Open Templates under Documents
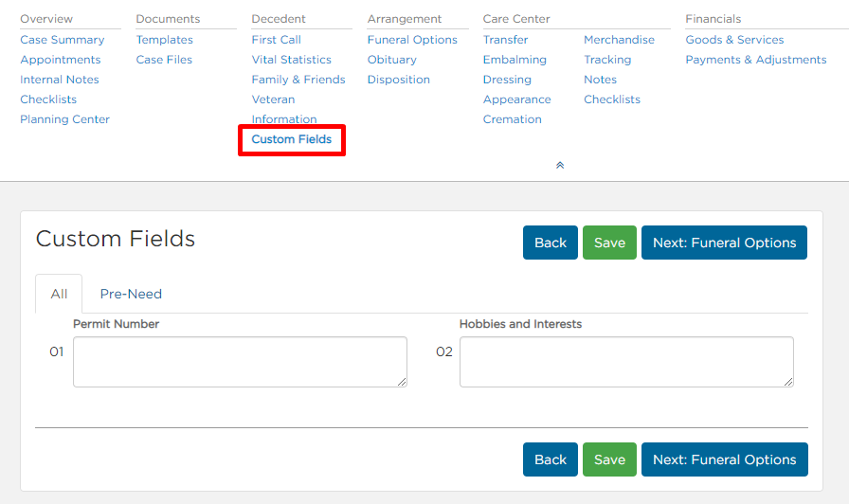The image size is (849, 504). click(x=165, y=40)
